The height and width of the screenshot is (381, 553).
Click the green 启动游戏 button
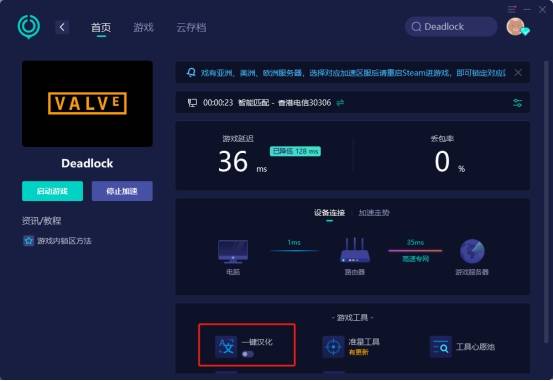[x=53, y=191]
